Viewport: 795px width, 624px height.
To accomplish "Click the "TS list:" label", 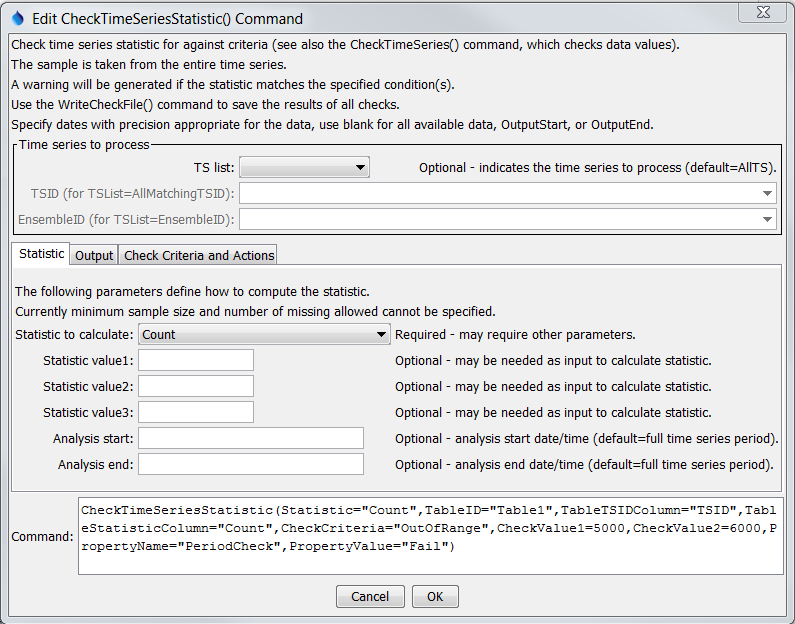I will coord(214,167).
